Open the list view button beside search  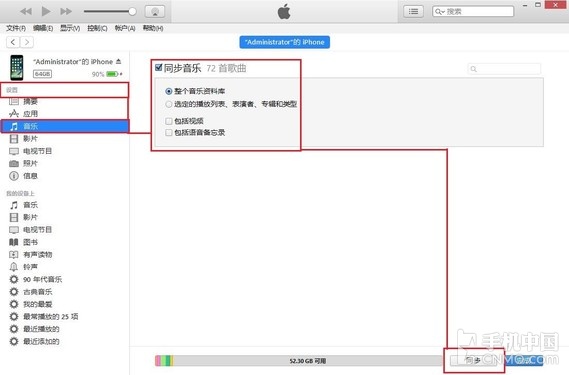pyautogui.click(x=413, y=12)
